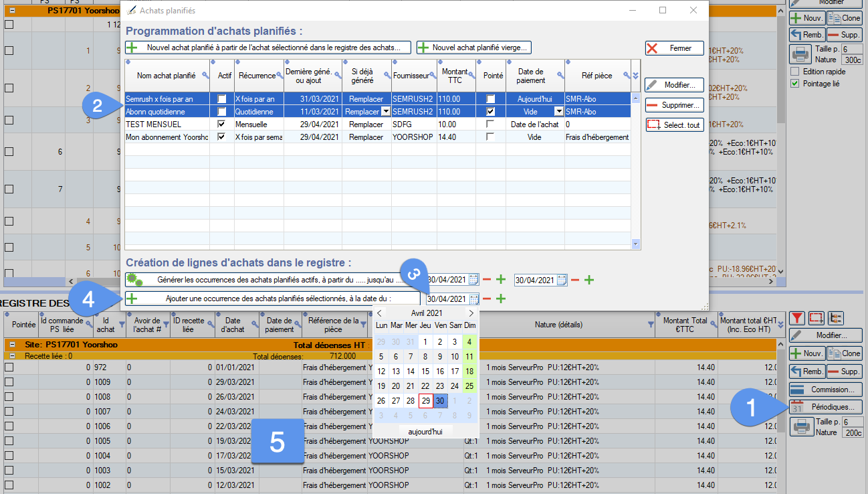Screen dimensions: 868x494
Task: Select day 15 in the April 2021 calendar
Action: point(425,372)
